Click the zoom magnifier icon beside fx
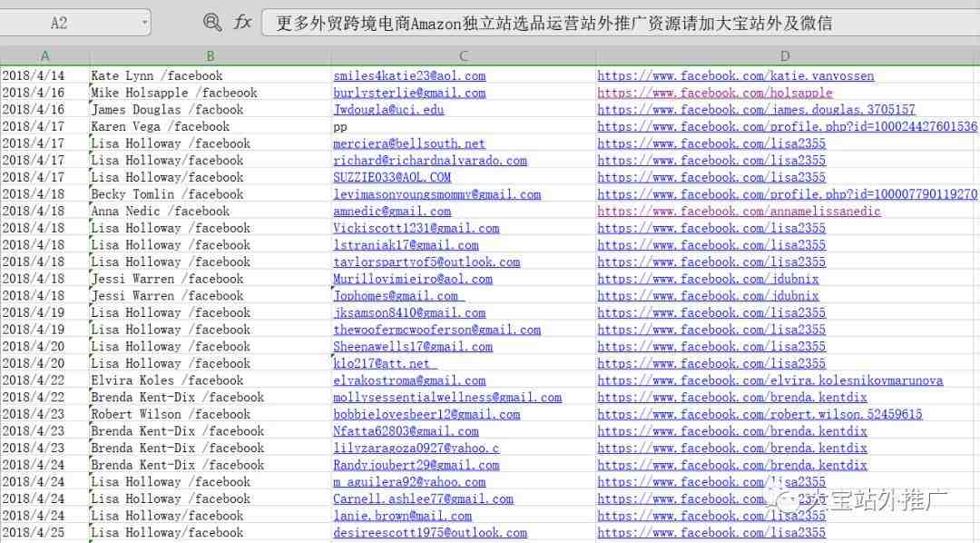This screenshot has height=543, width=980. tap(211, 23)
